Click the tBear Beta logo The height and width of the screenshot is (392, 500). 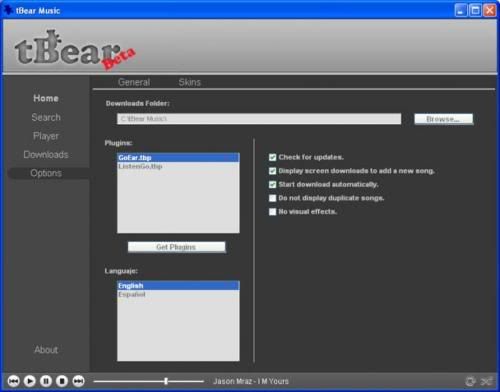(75, 50)
